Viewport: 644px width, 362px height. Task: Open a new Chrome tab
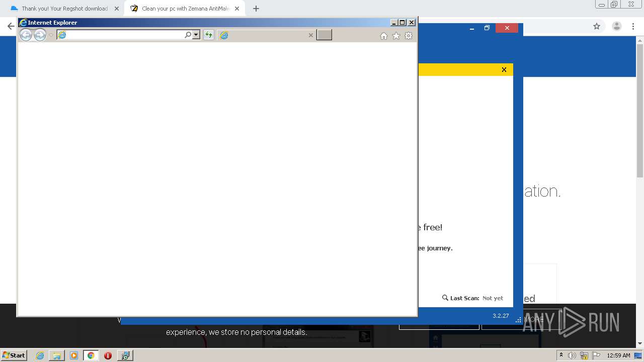click(256, 9)
